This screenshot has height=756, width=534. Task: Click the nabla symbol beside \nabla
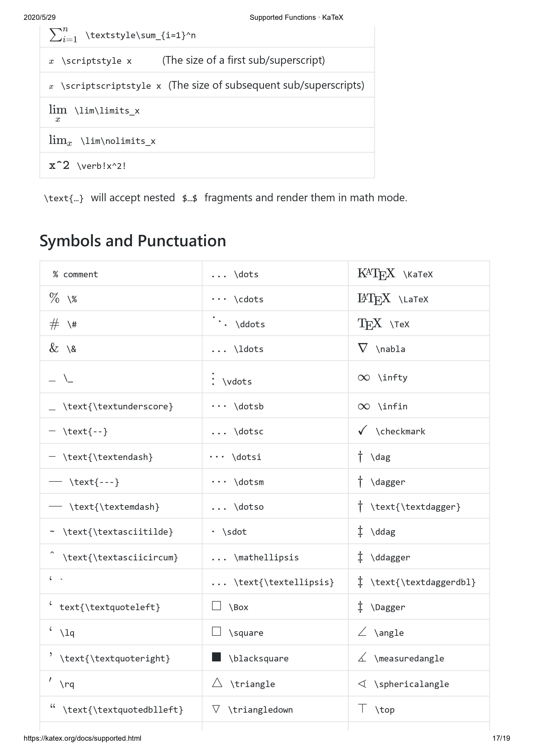pos(363,348)
